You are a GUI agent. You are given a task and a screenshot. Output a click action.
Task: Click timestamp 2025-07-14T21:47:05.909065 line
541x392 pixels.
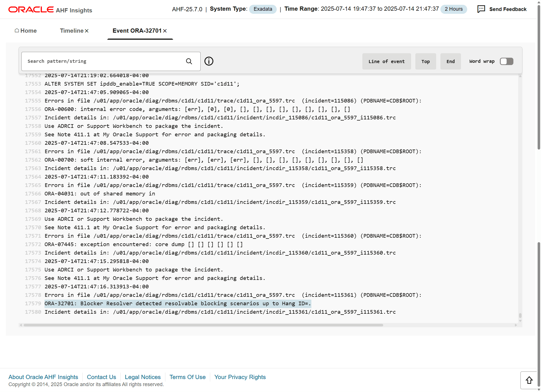pyautogui.click(x=96, y=92)
